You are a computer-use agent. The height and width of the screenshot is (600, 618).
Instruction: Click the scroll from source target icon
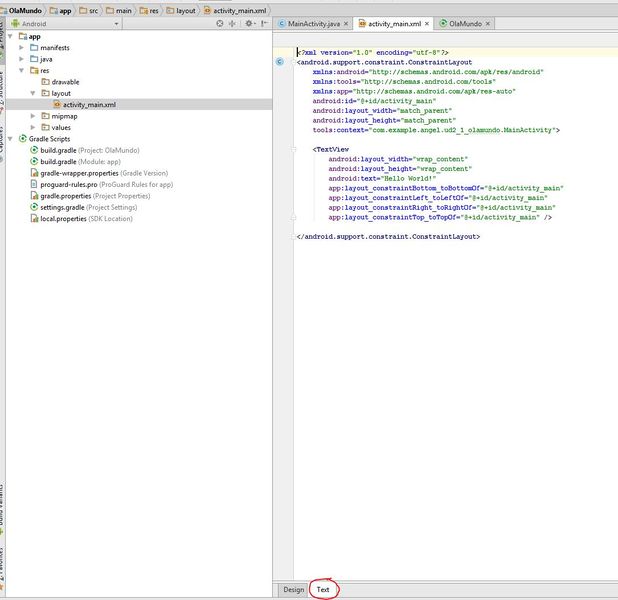pyautogui.click(x=220, y=24)
